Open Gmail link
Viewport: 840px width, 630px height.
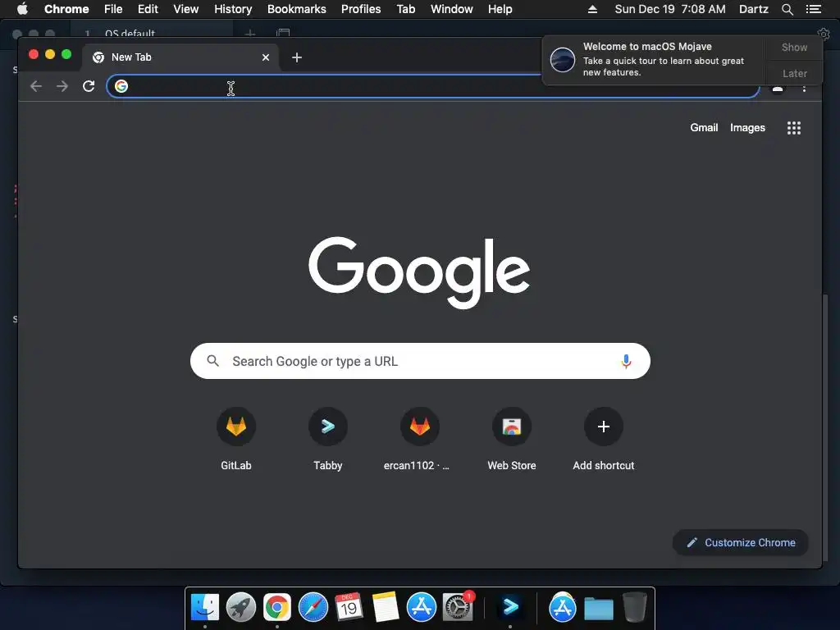[x=704, y=127]
